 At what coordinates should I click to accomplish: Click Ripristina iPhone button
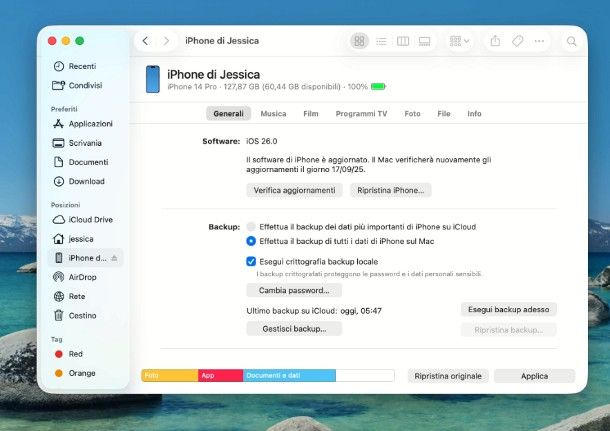tap(391, 190)
